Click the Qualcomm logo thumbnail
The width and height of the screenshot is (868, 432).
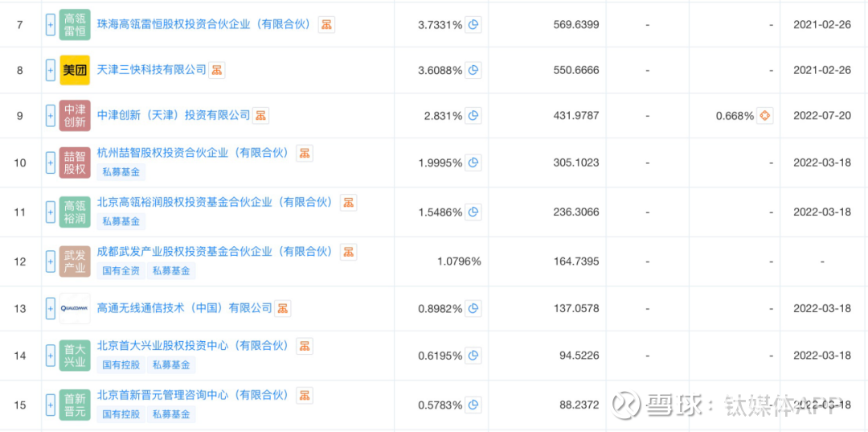(75, 308)
